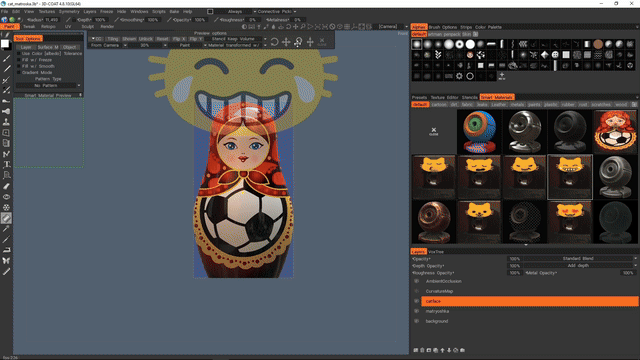640x360 pixels.
Task: Open the Add depth dropdown
Action: pos(580,265)
